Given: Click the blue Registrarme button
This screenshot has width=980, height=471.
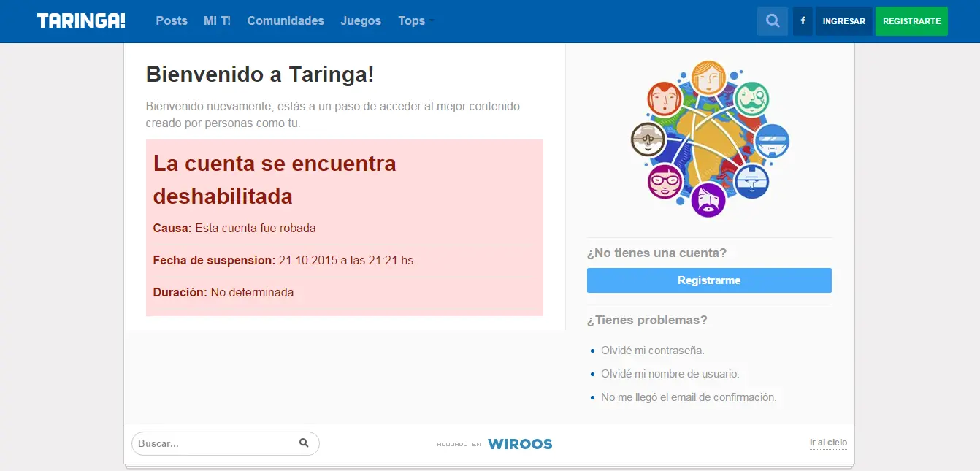Looking at the screenshot, I should pos(709,280).
